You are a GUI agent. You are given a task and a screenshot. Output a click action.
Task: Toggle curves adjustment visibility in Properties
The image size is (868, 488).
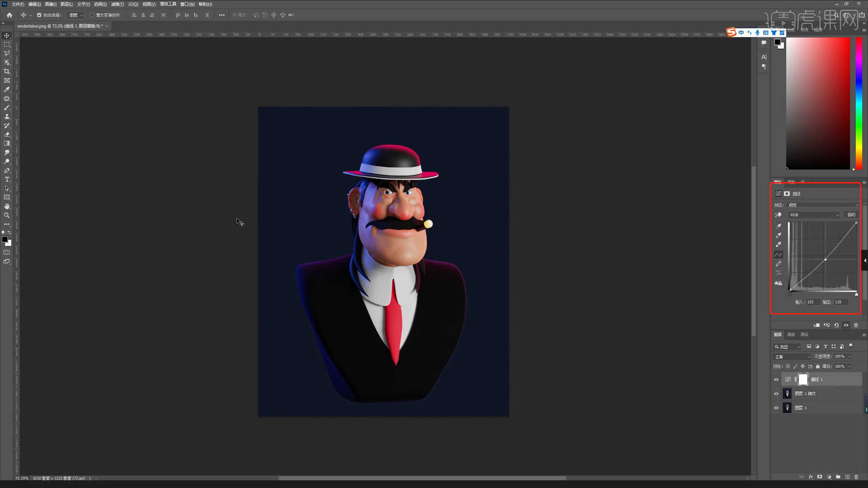point(846,325)
